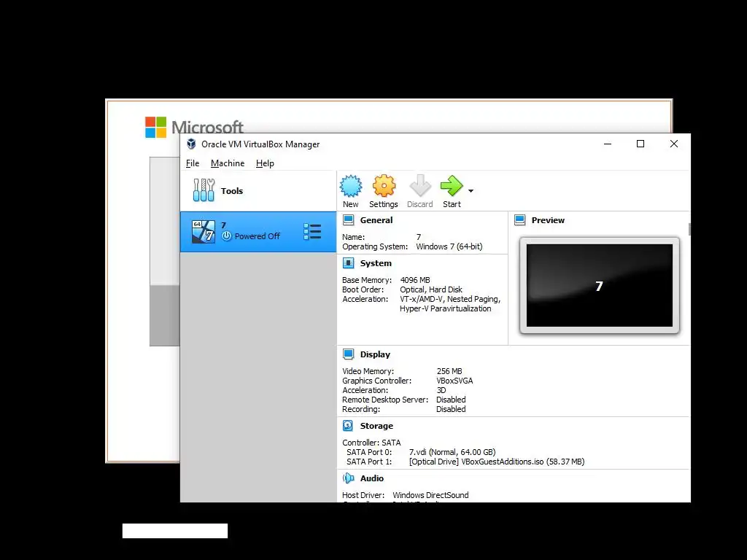Click the Preview section header

click(548, 220)
